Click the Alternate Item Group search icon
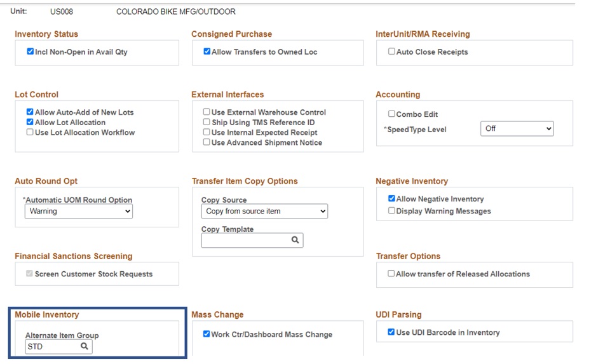Viewport: 610px width, 364px height. pyautogui.click(x=84, y=347)
